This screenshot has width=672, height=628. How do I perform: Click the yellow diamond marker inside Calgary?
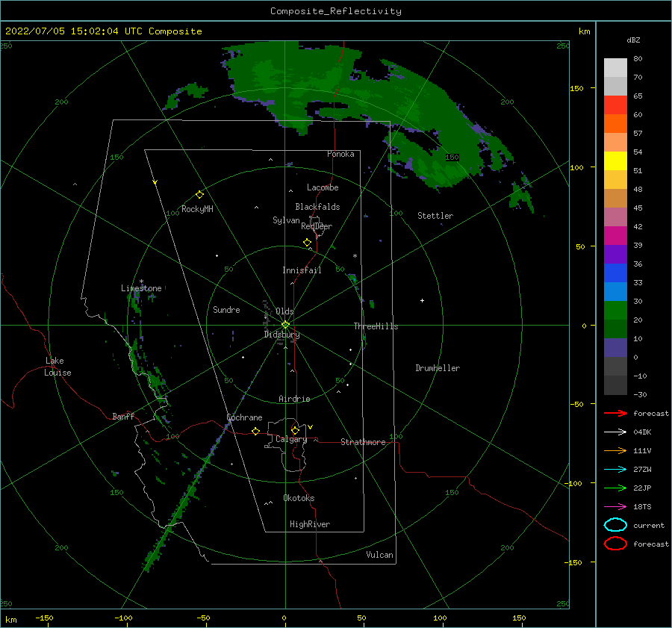[x=295, y=430]
